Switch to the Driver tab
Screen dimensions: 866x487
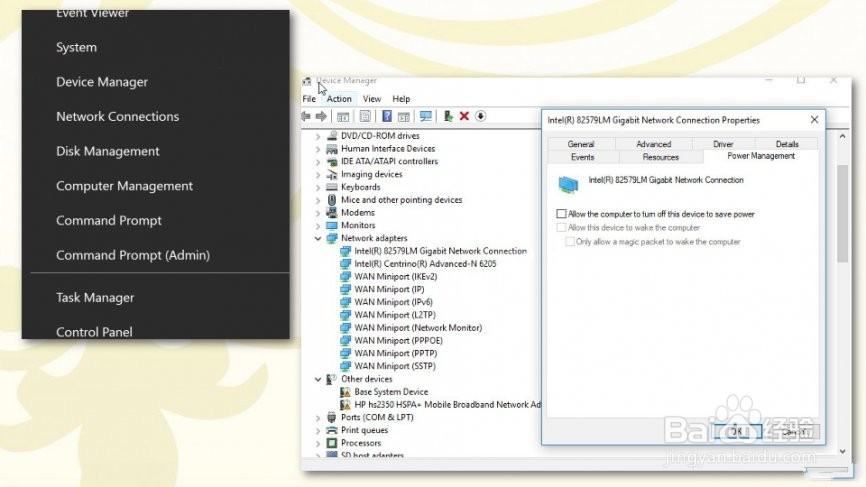(723, 144)
